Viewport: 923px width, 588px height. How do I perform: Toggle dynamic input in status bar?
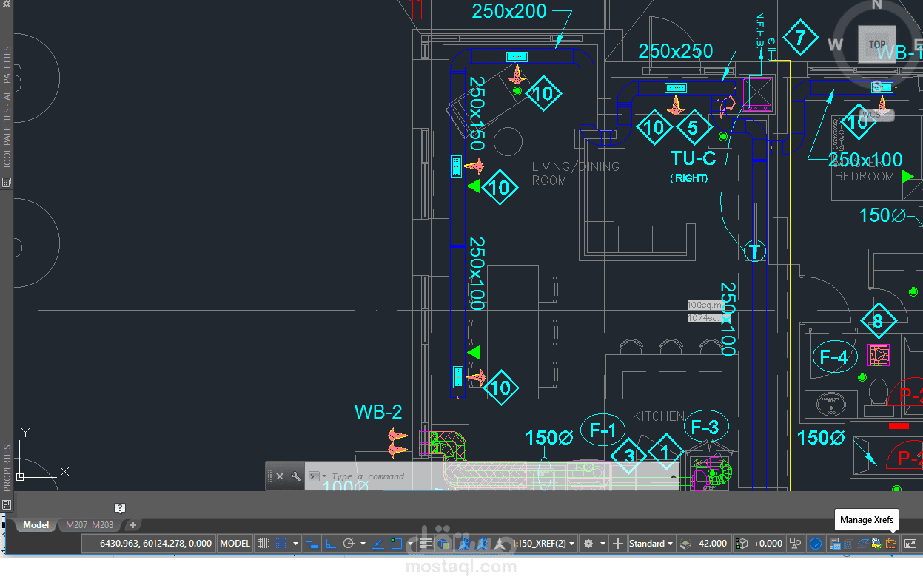click(312, 544)
